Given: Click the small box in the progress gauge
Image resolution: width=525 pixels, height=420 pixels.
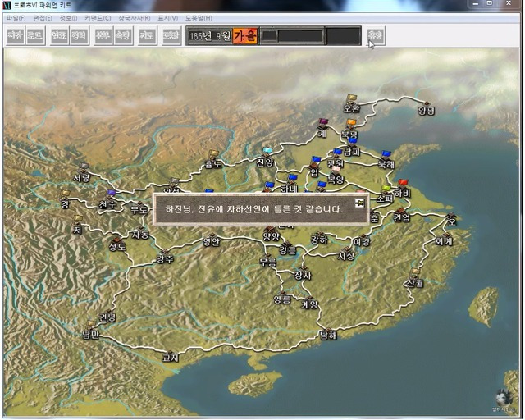Looking at the screenshot, I should click(x=269, y=35).
